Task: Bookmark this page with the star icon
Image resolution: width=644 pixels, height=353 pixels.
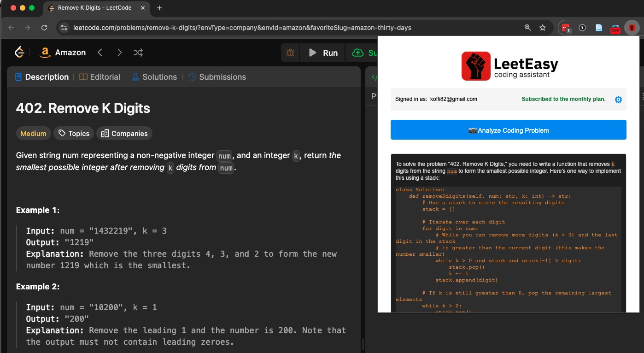Action: pos(543,28)
